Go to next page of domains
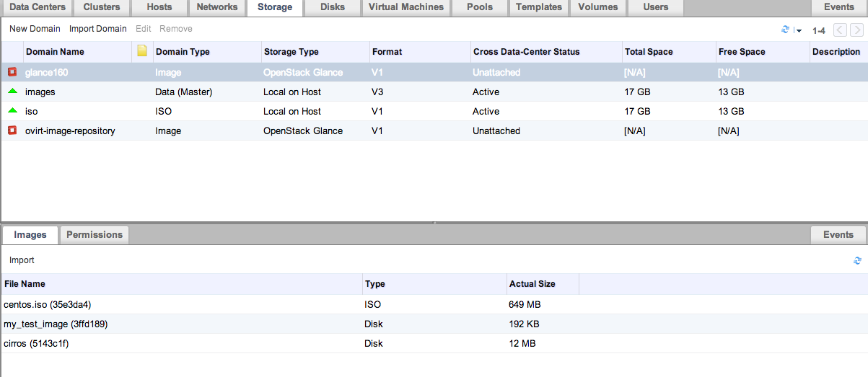The height and width of the screenshot is (377, 868). pyautogui.click(x=856, y=30)
